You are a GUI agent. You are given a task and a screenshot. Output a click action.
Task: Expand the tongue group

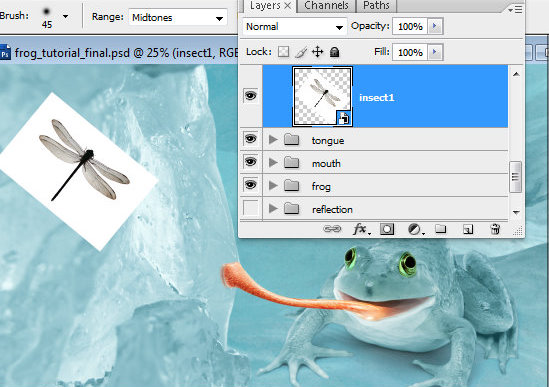[x=273, y=140]
